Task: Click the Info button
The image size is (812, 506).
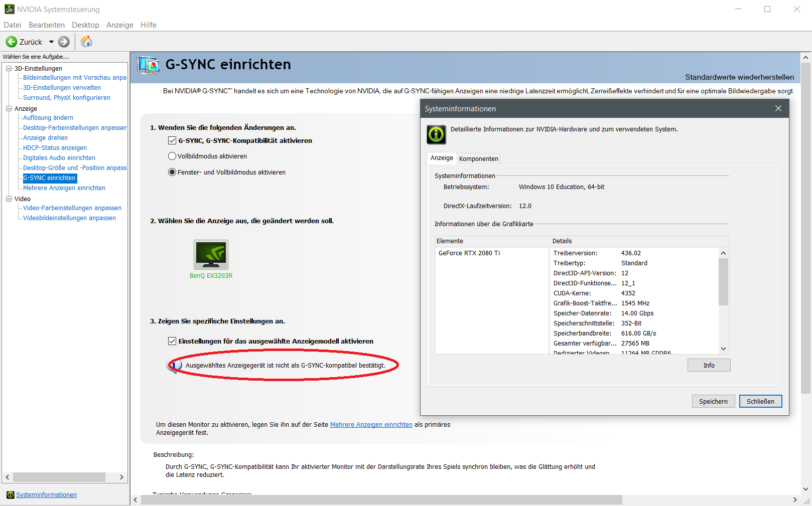Action: (709, 366)
